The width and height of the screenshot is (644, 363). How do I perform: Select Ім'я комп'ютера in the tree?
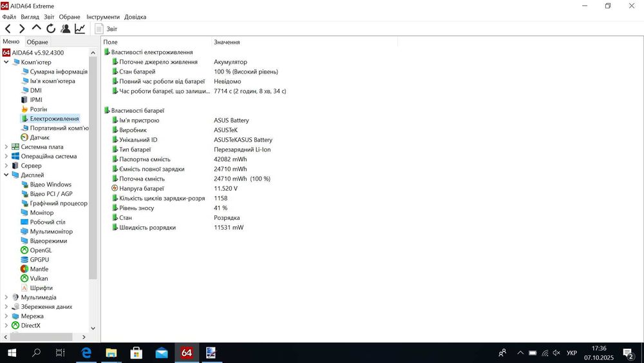pos(48,81)
